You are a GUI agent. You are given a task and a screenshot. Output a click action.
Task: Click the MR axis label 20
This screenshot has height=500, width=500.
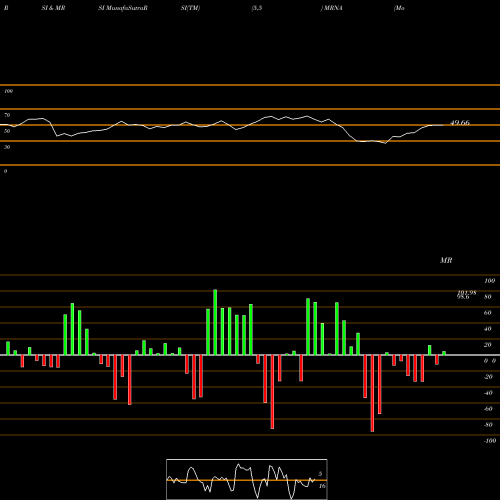488,345
